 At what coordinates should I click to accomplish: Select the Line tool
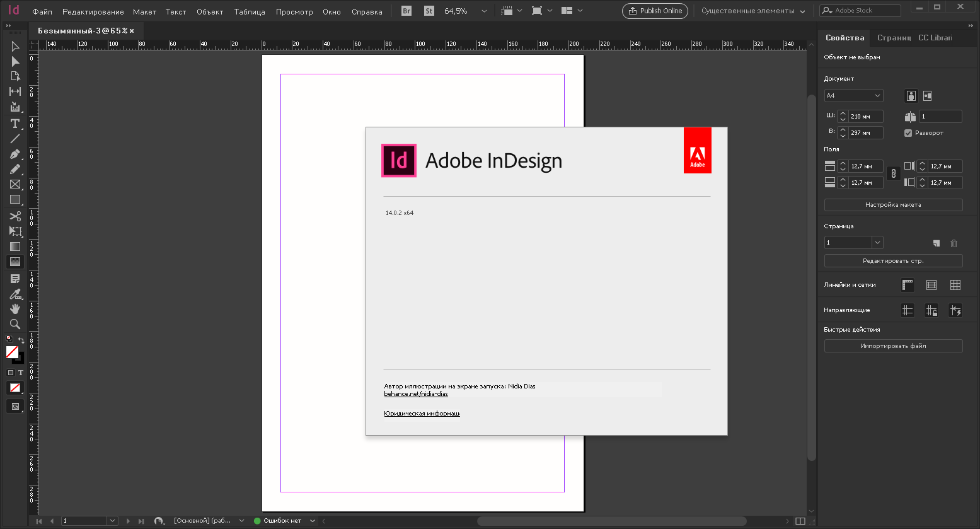point(15,139)
